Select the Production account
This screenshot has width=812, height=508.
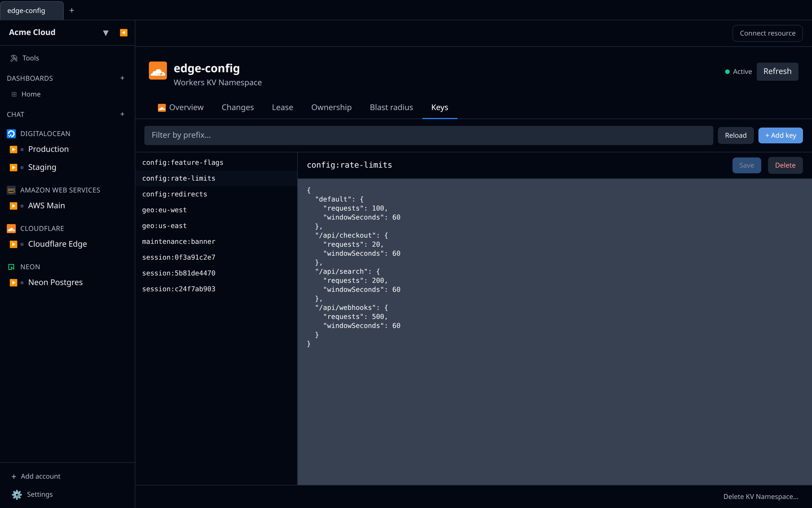[48, 149]
